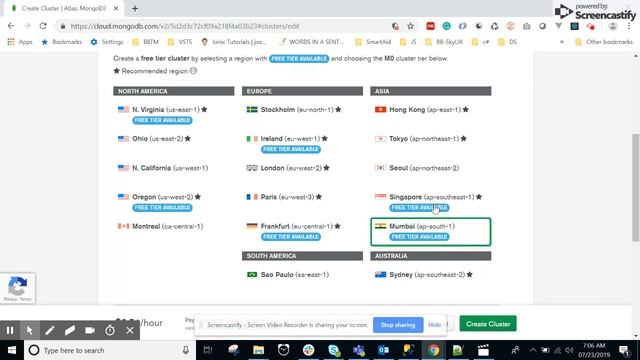Go back with the browser back arrow
The height and width of the screenshot is (360, 640).
click(11, 26)
